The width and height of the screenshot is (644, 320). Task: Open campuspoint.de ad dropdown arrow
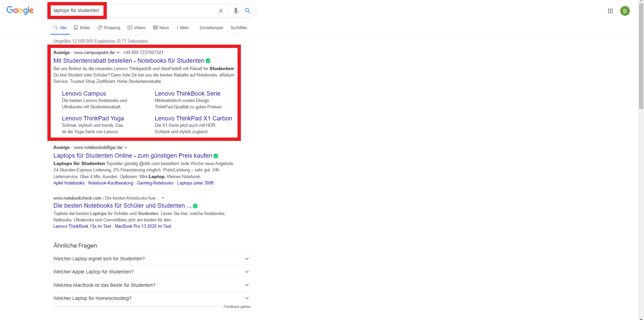[118, 53]
